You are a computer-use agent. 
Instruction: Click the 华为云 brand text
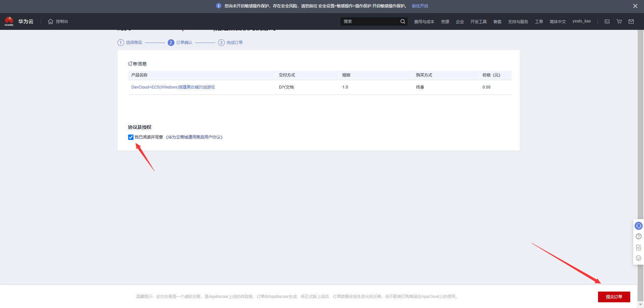click(x=26, y=21)
